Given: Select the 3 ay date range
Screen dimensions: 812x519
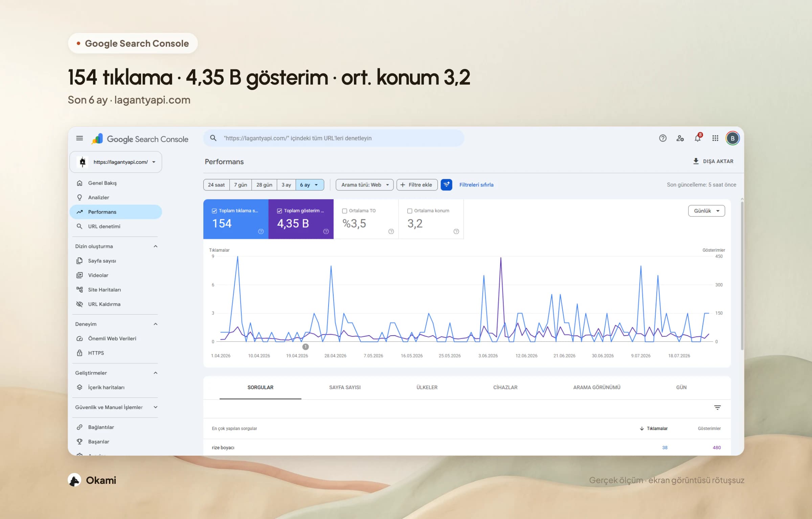Looking at the screenshot, I should [x=286, y=185].
